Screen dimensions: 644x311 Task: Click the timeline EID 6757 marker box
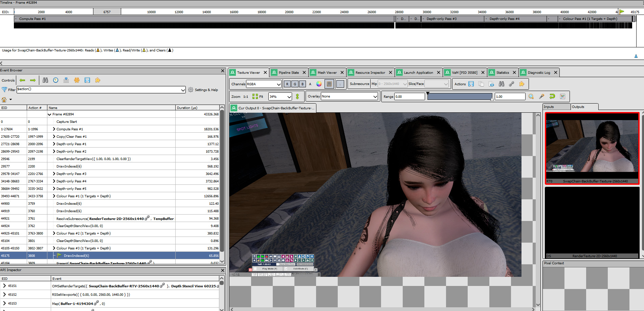point(107,12)
